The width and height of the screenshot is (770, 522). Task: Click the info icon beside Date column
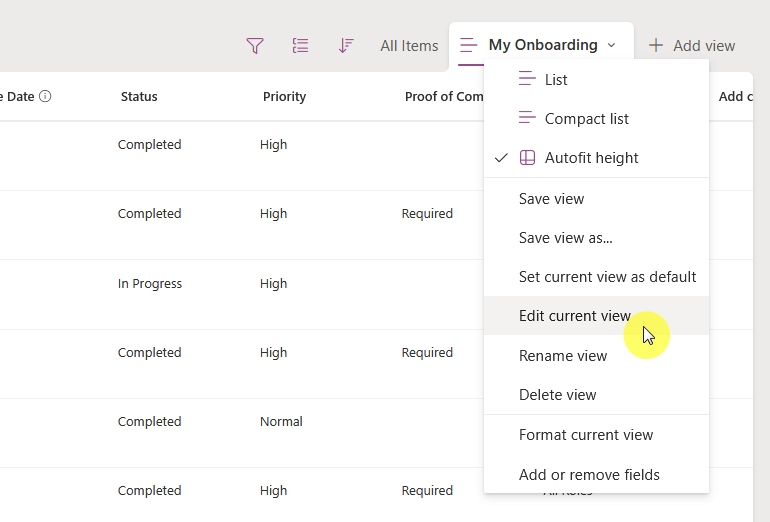click(45, 96)
